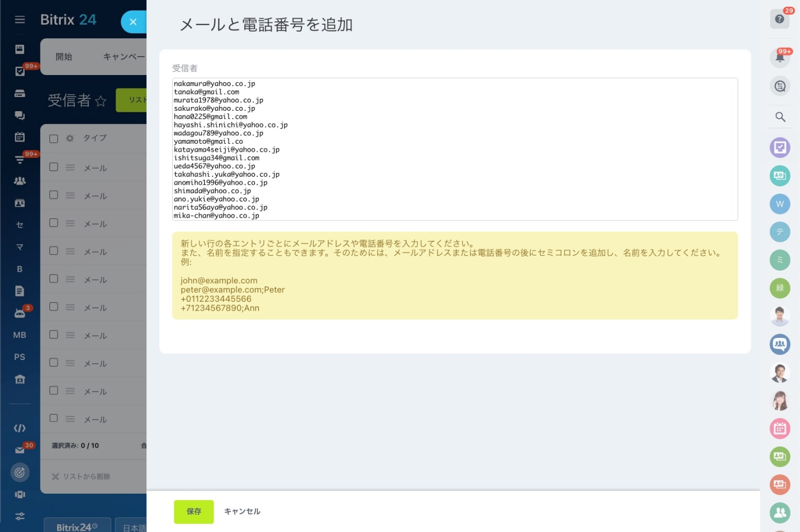Open the chat history icon in right panel
The image size is (800, 532).
(x=780, y=86)
